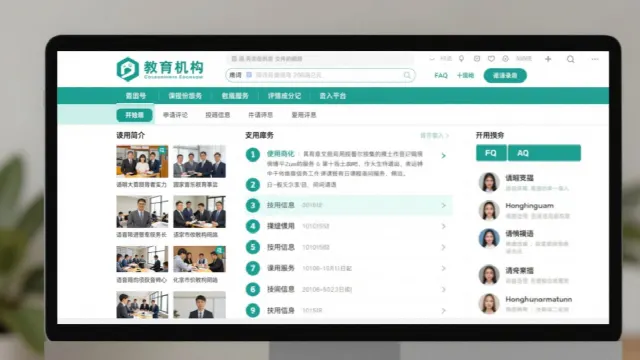The image size is (640, 360).
Task: Click the plus icon in top bar
Action: tap(548, 59)
